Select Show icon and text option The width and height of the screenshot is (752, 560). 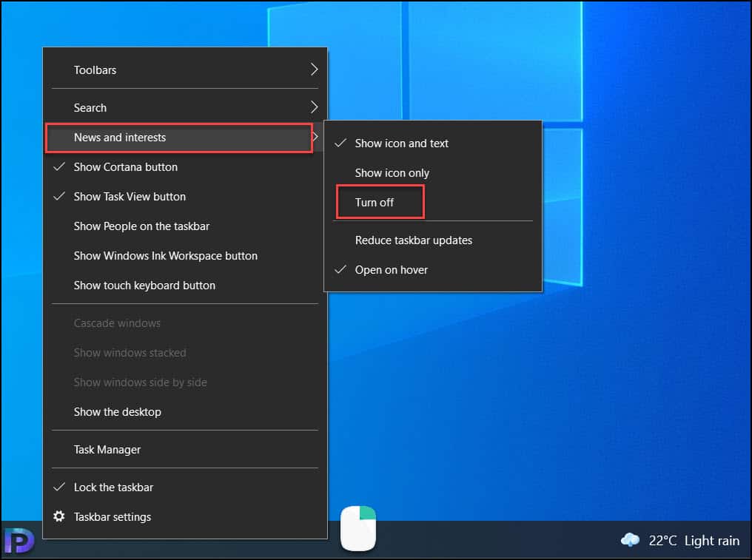pyautogui.click(x=433, y=144)
